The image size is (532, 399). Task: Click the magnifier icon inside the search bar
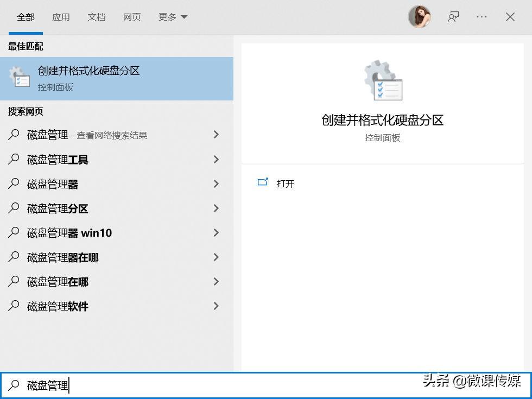click(15, 385)
